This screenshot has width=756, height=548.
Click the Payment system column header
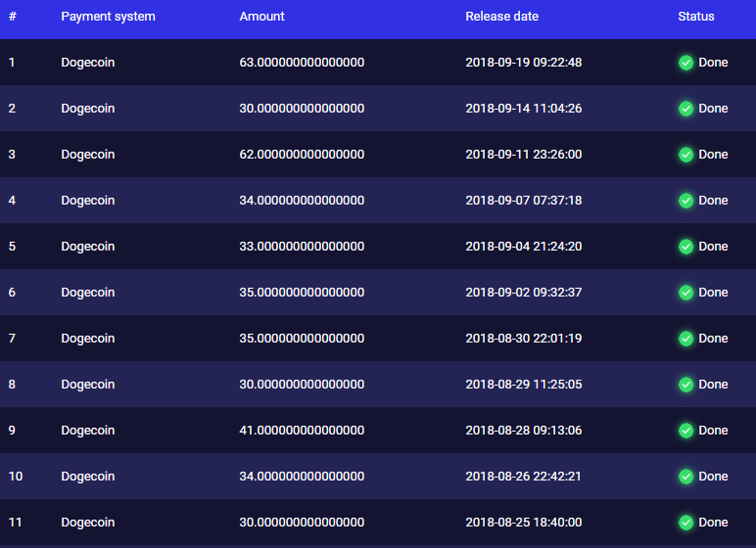[x=108, y=17]
